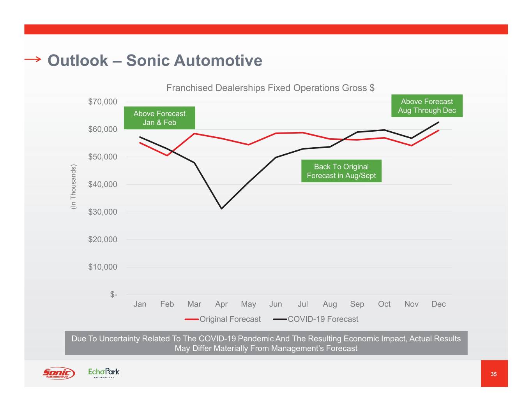Screen dimensions: 532x411
Task: Click the Sonic Automotive logo
Action: [58, 373]
